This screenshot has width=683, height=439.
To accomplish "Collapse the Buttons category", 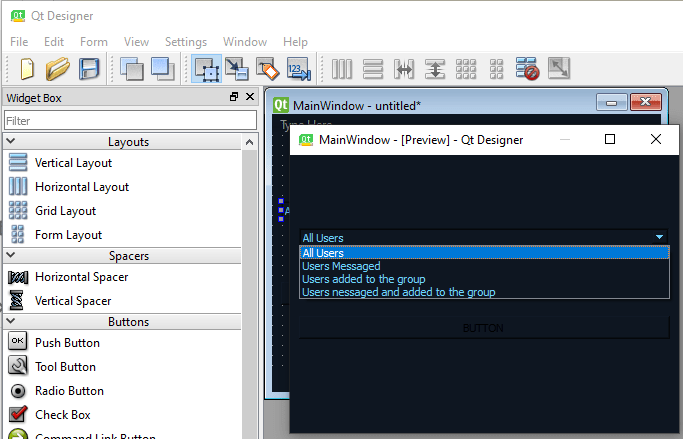I will coord(11,321).
